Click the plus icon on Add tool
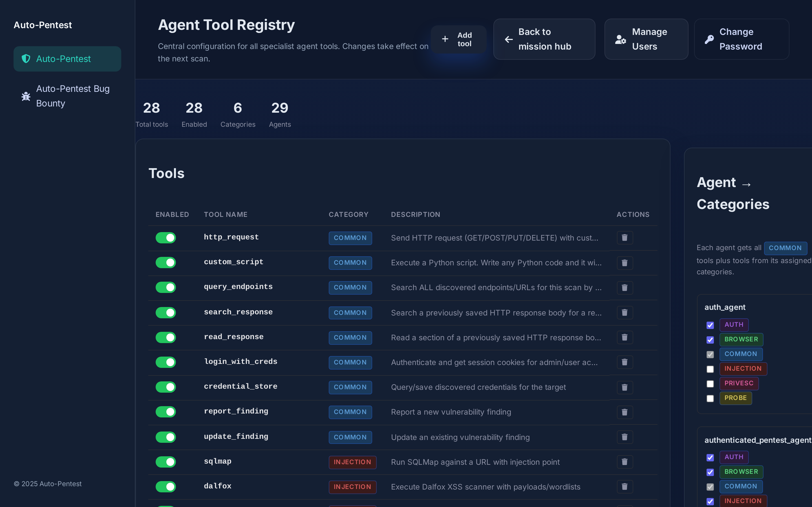812x507 pixels. pyautogui.click(x=445, y=39)
